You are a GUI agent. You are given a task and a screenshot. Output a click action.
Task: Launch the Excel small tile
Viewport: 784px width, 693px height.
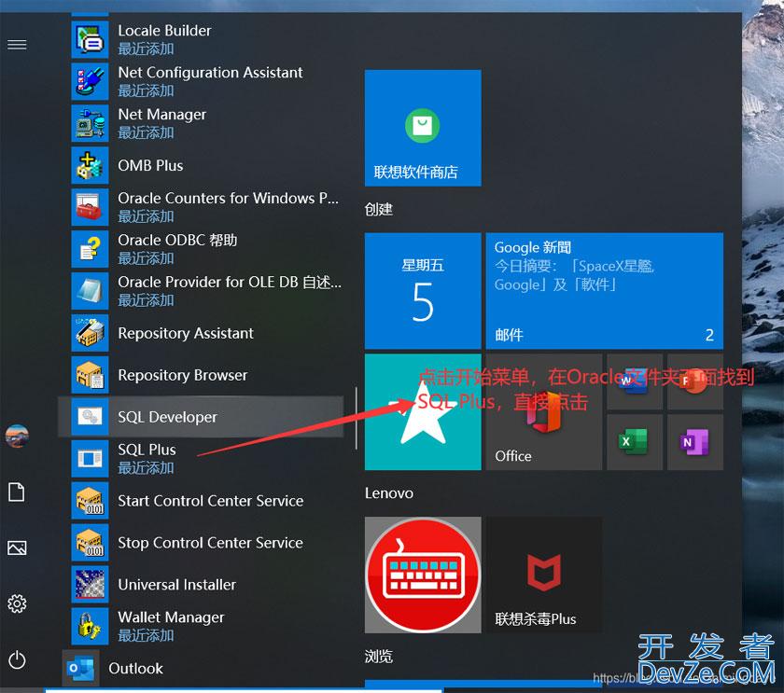click(x=635, y=442)
